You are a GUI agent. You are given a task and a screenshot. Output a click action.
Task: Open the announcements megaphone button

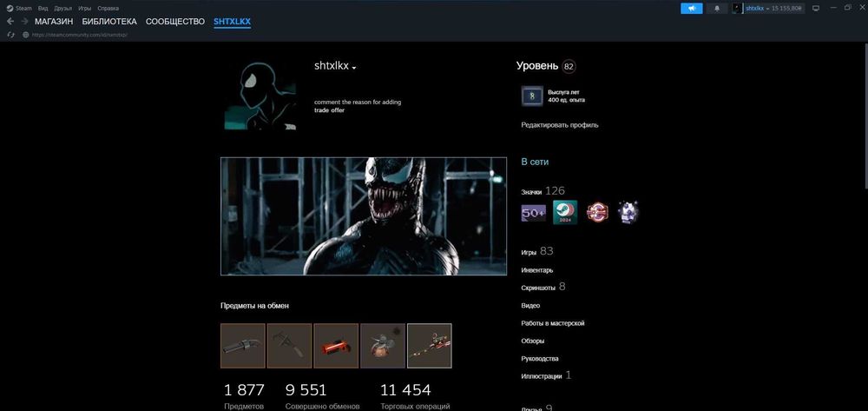[692, 9]
